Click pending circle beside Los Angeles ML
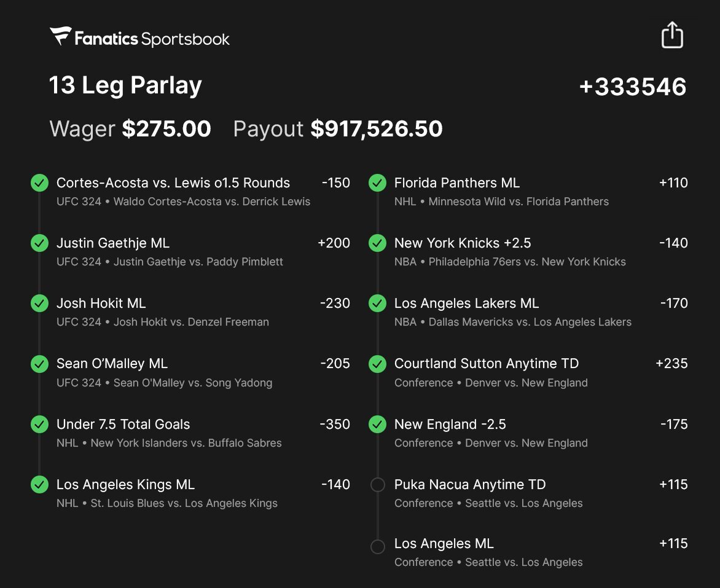720x588 pixels. click(378, 546)
